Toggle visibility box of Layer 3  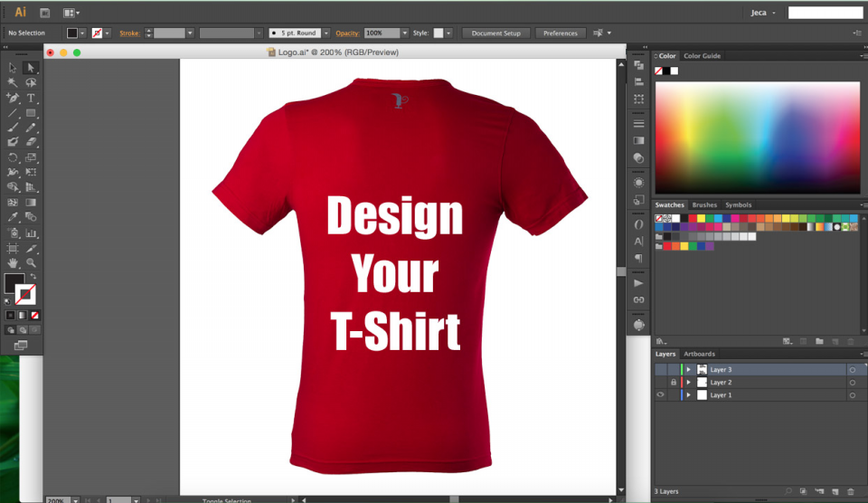coord(660,370)
